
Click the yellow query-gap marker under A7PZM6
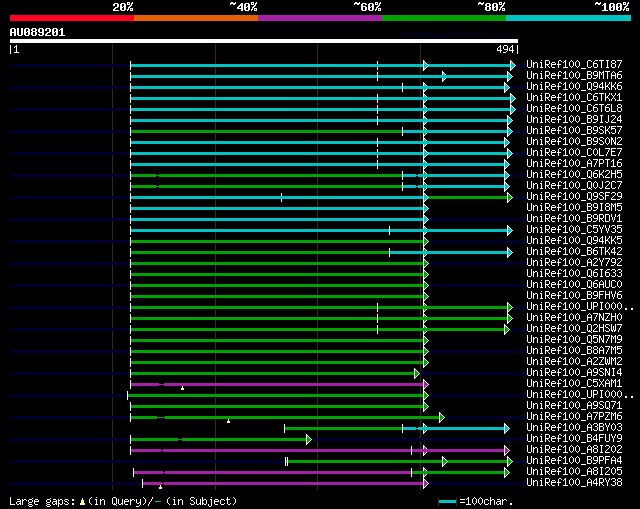229,421
